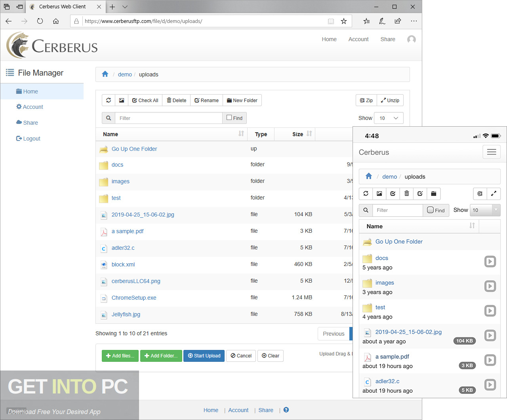Click the desktop toolbar Zip button
The image size is (507, 420).
click(366, 100)
